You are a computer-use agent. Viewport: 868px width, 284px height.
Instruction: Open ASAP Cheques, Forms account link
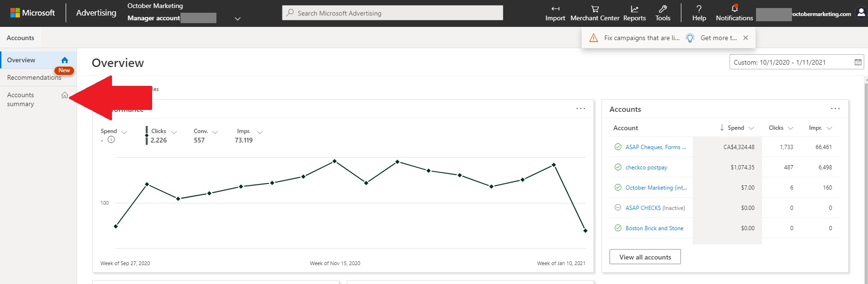coord(656,147)
